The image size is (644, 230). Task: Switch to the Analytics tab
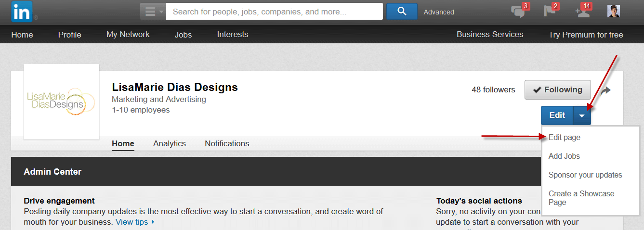pos(170,143)
